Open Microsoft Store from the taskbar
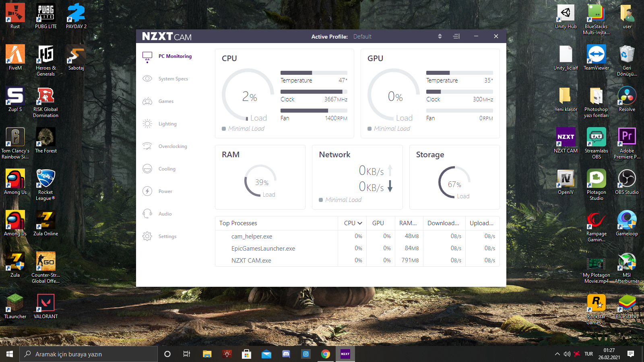 pos(247,354)
